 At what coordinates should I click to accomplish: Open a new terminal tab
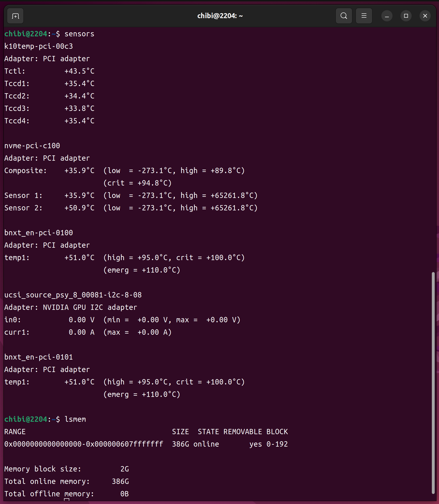[15, 16]
